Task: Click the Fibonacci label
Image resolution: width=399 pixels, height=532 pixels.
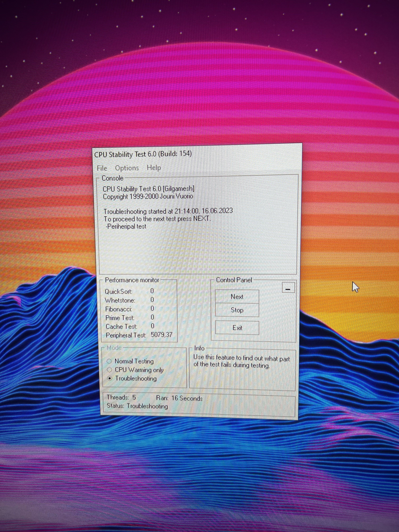Action: click(x=119, y=309)
